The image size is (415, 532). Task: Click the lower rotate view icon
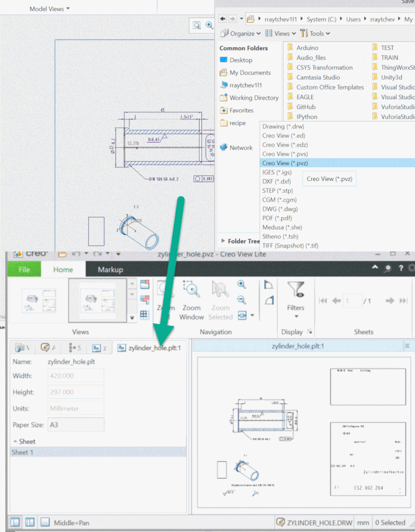click(x=269, y=300)
